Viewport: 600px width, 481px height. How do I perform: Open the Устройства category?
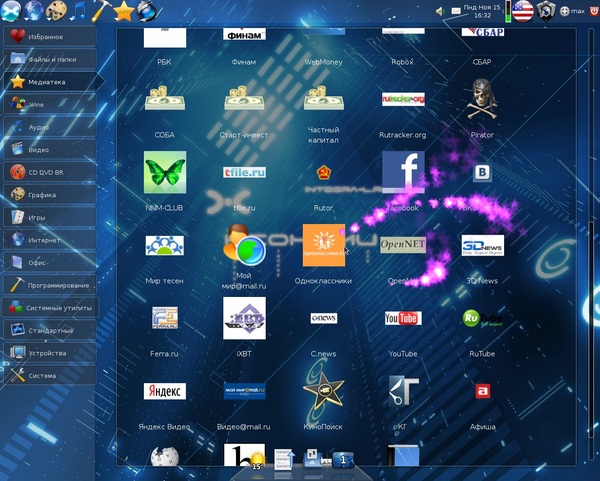coord(50,353)
